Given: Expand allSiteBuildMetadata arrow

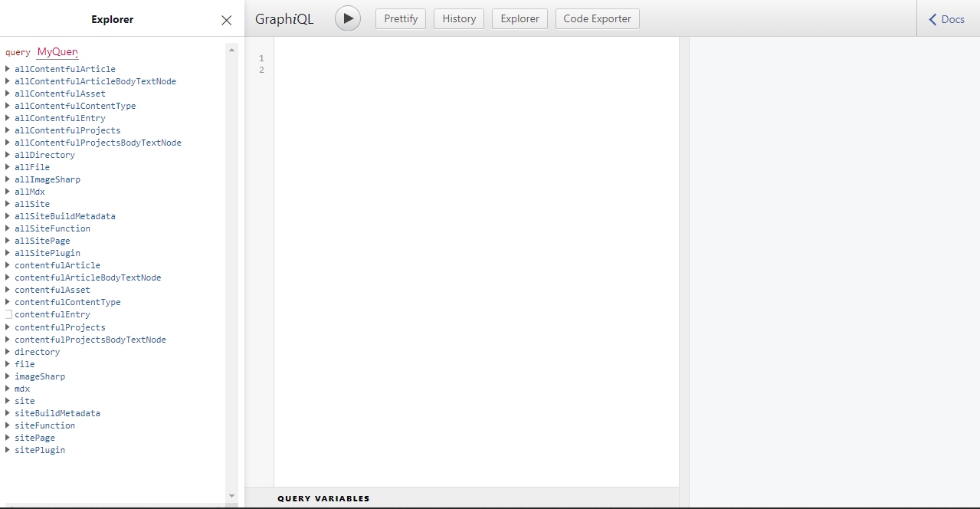Looking at the screenshot, I should [x=8, y=216].
